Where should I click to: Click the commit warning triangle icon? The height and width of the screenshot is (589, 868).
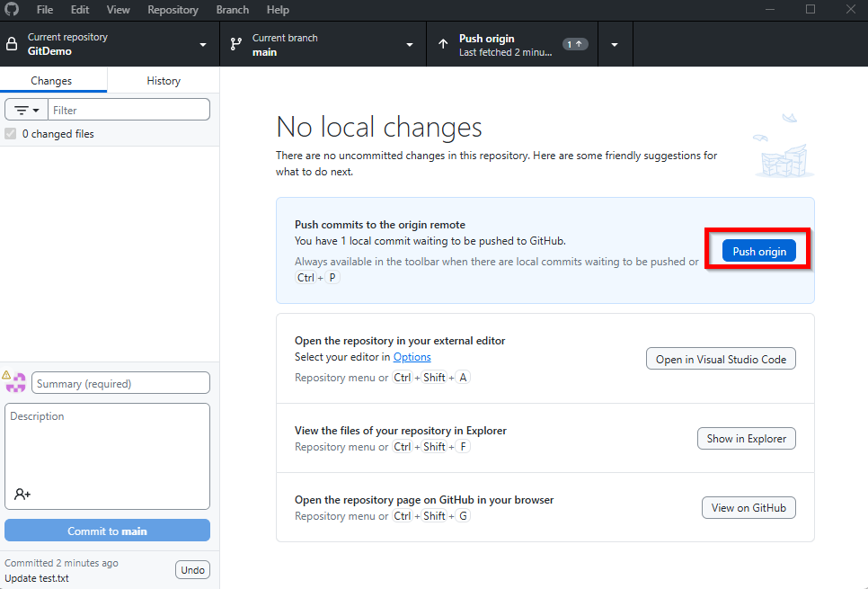tap(6, 375)
